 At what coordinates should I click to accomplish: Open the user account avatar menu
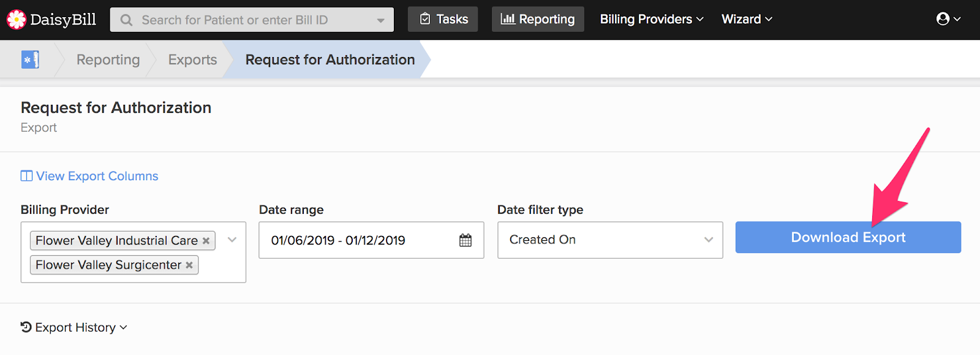point(948,19)
